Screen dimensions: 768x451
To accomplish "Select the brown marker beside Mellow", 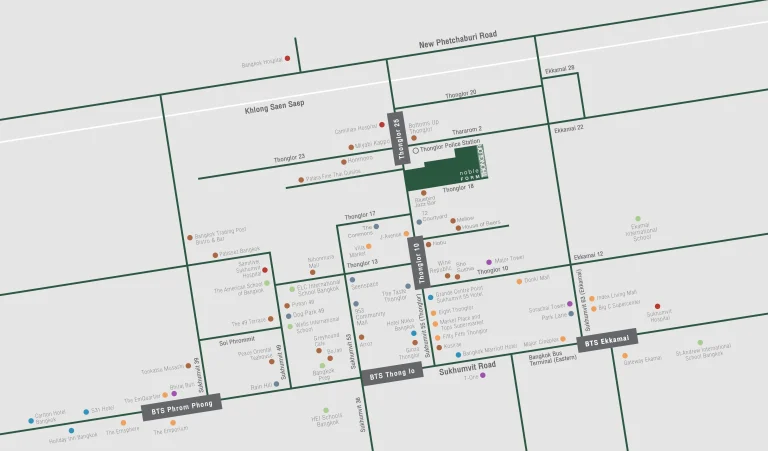I will click(453, 221).
